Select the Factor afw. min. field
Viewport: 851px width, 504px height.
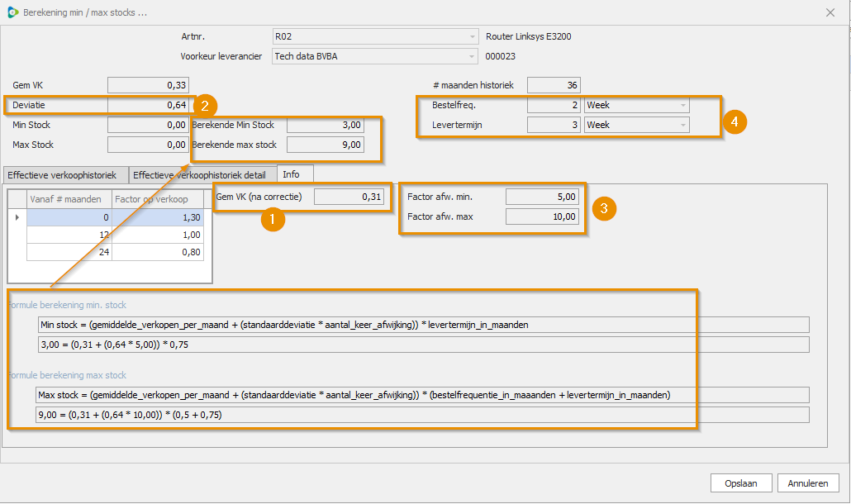click(x=542, y=197)
